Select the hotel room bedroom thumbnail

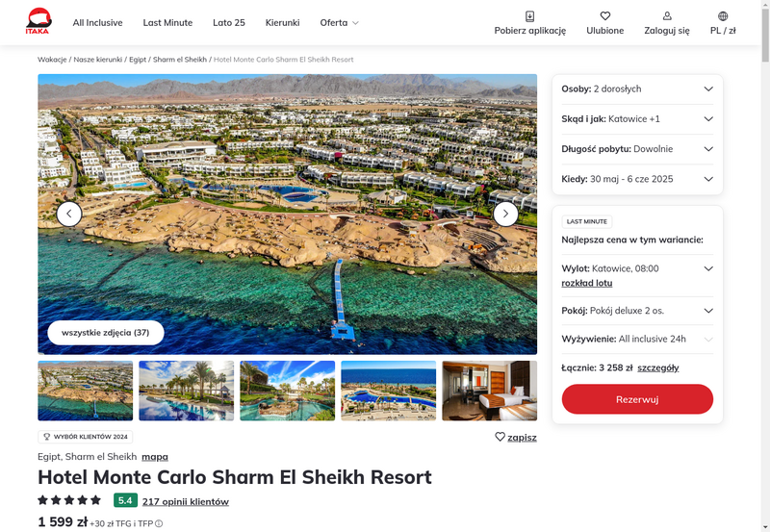point(490,391)
